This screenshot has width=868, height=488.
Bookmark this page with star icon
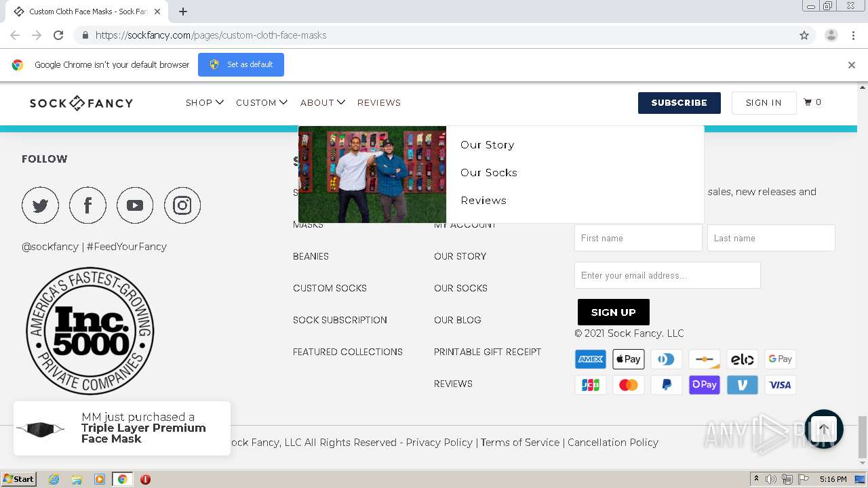804,35
